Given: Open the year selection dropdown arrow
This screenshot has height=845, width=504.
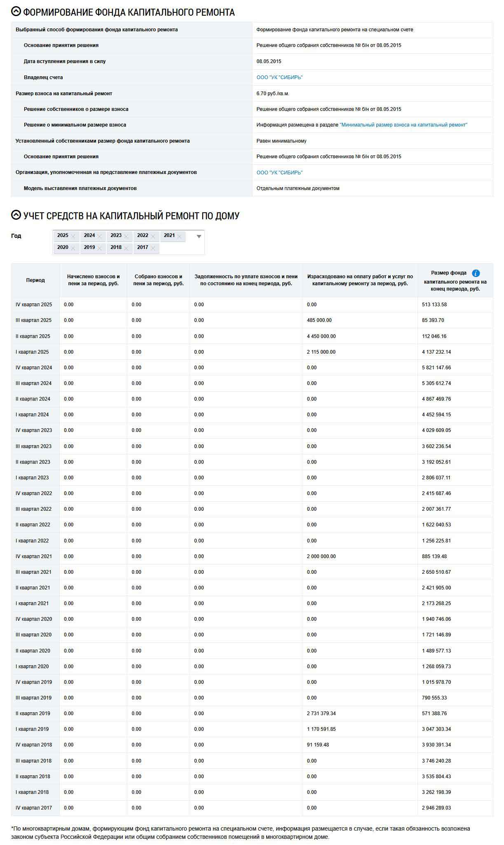Looking at the screenshot, I should click(x=199, y=236).
